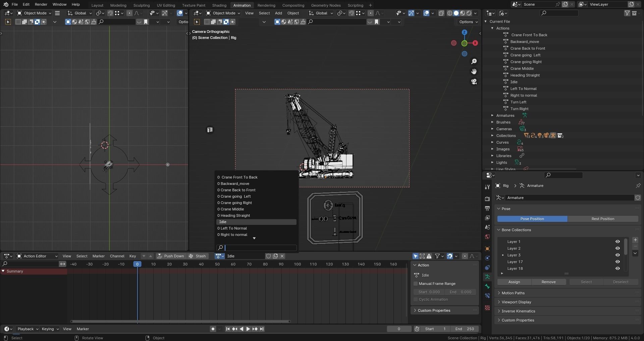Open the Object Data armature properties tab

pos(487,277)
